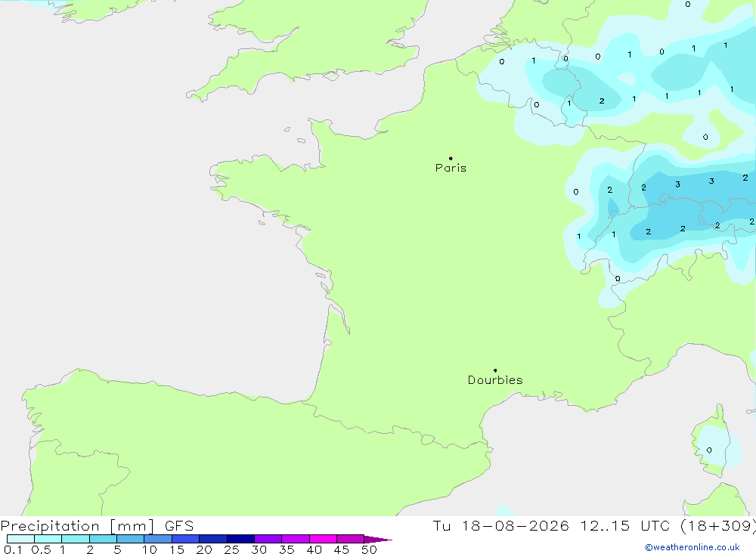Click the '20' legend scale label
This screenshot has width=756, height=554.
204,549
